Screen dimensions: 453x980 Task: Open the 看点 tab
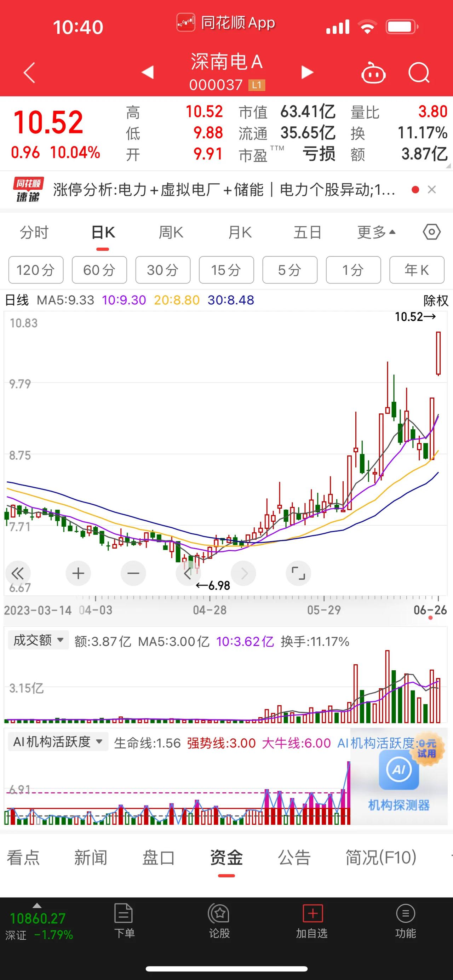pos(23,858)
